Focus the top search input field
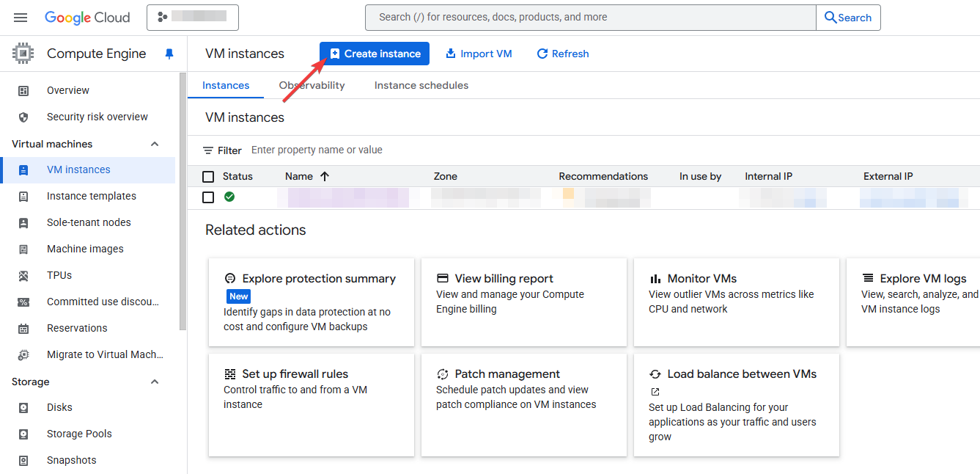The height and width of the screenshot is (474, 980). click(x=591, y=18)
